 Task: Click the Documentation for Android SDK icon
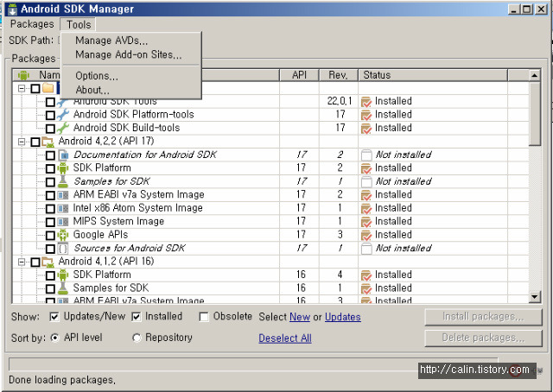pos(63,155)
